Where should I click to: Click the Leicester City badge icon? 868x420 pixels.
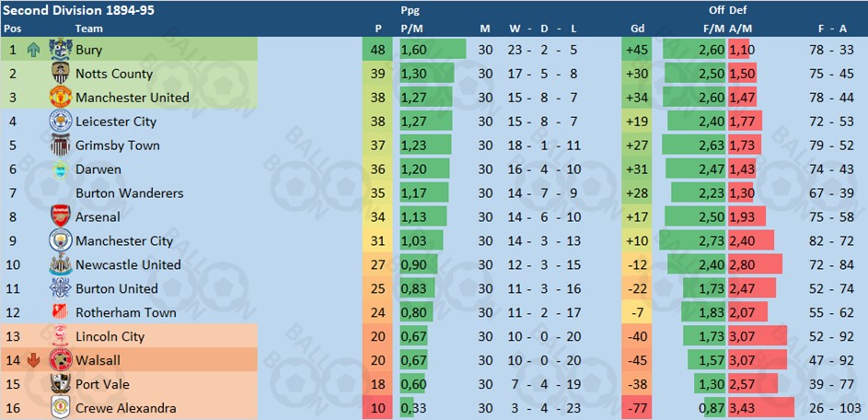61,122
